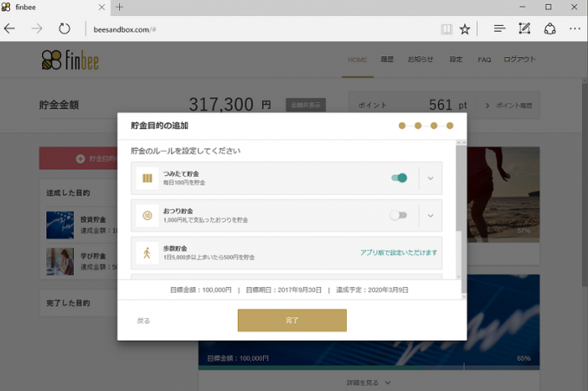Add page to favorites with star icon
Viewport: 588px width, 391px height.
click(x=465, y=29)
